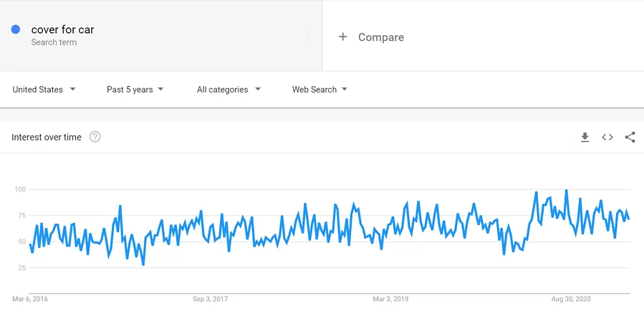Open the All categories dropdown

[x=229, y=90]
